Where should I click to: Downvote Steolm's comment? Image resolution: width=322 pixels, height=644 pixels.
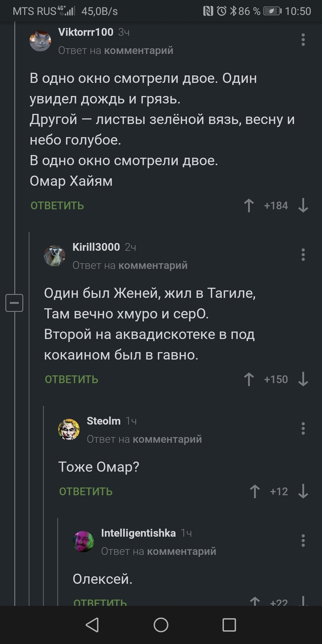(x=303, y=492)
